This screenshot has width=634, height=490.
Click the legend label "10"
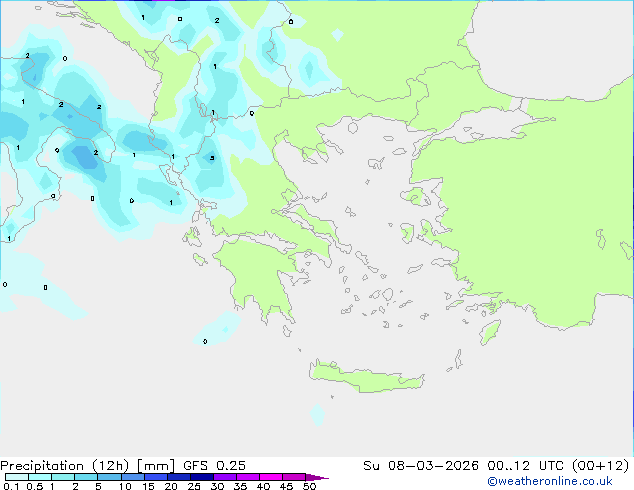pos(125,486)
